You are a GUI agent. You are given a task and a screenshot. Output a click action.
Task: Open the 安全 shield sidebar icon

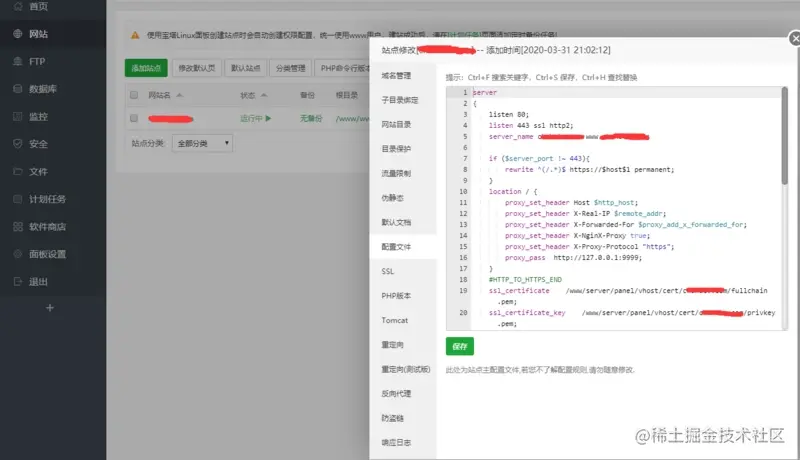(18, 144)
